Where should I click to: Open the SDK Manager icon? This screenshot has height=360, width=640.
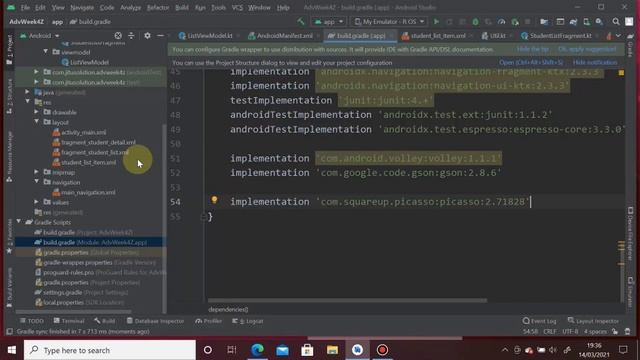(x=599, y=22)
